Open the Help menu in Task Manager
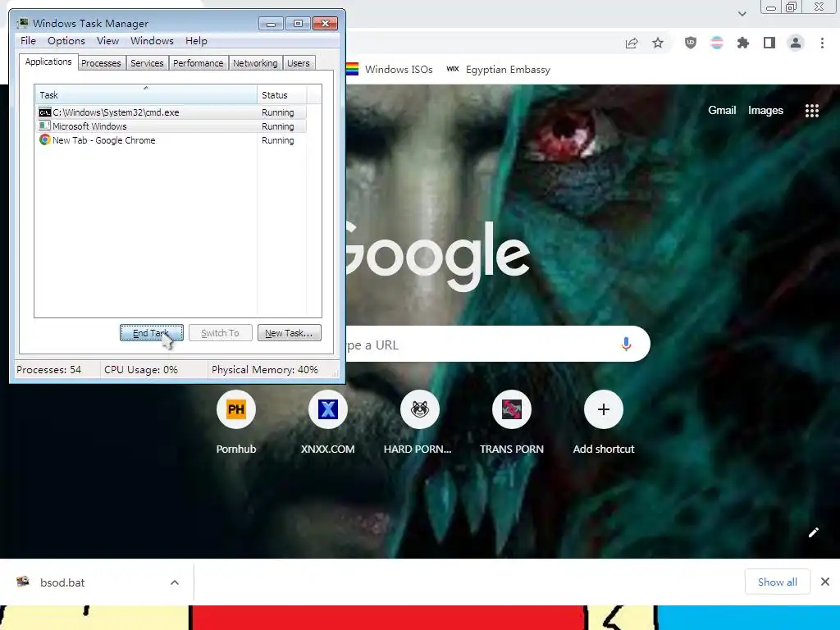The height and width of the screenshot is (630, 840). 196,41
